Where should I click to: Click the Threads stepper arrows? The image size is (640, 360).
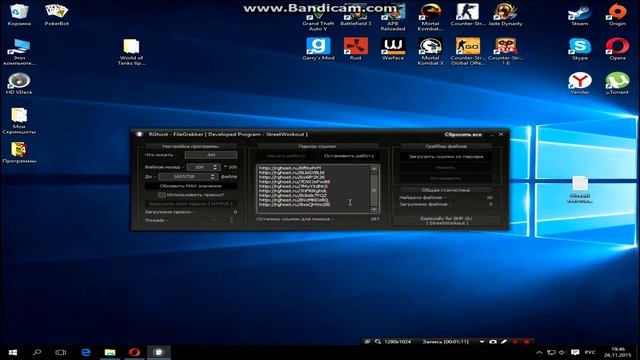pos(231,220)
